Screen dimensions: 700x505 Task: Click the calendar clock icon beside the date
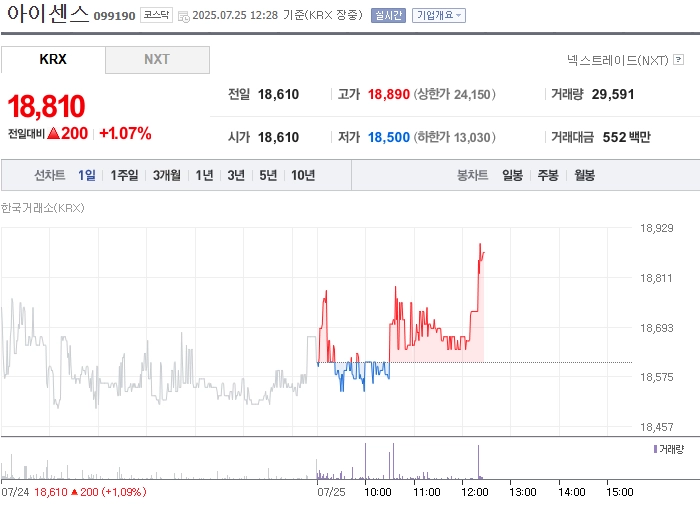183,17
